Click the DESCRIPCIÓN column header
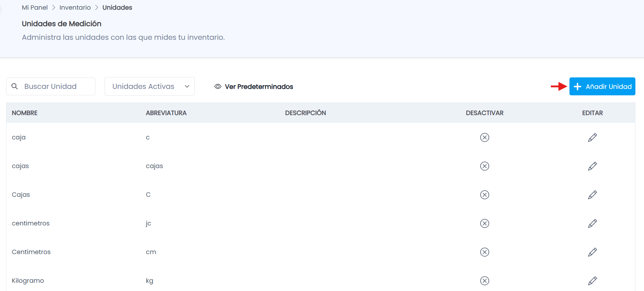 306,113
